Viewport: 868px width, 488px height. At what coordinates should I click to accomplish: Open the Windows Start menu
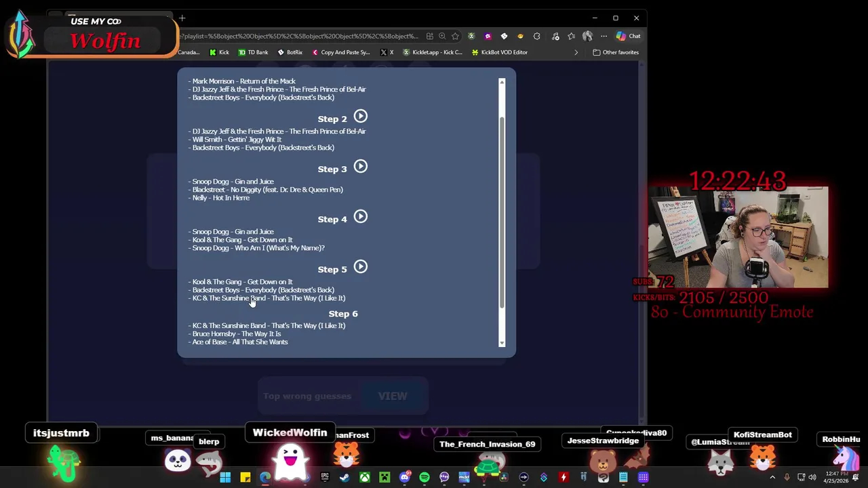coord(225,477)
